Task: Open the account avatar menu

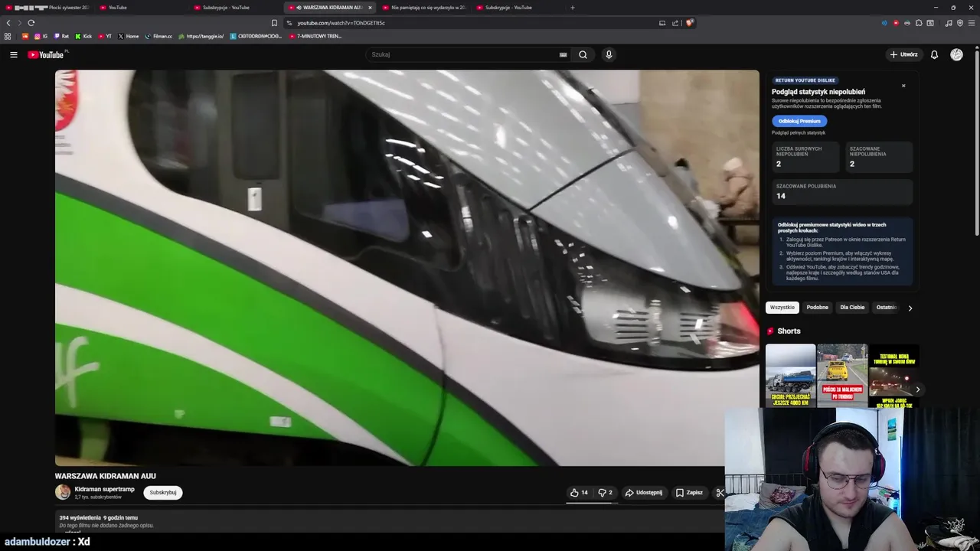Action: 956,54
